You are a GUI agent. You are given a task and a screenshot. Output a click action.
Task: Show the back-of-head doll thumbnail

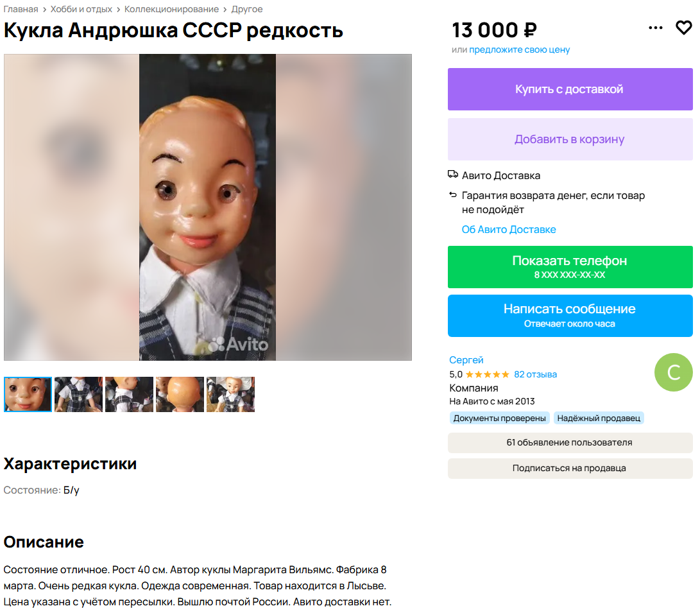click(180, 394)
